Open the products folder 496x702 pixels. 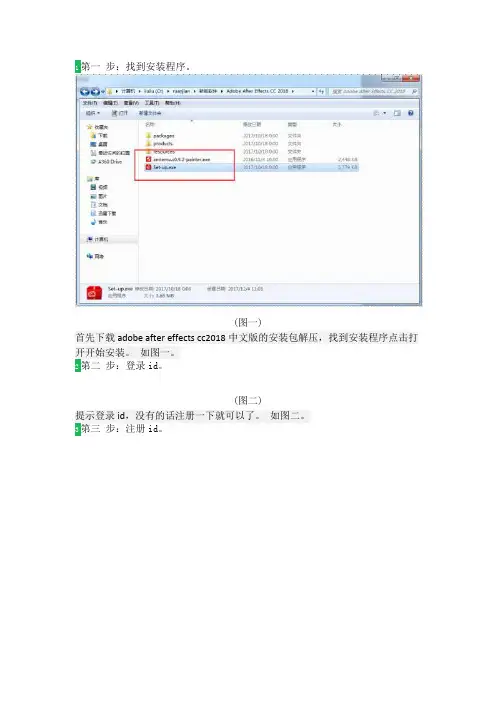tap(159, 144)
